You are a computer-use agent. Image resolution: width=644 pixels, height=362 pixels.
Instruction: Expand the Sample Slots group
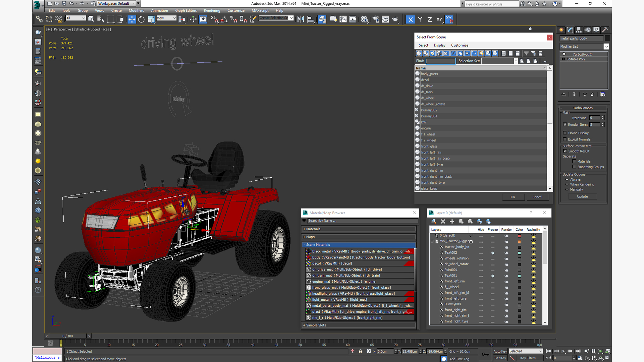click(x=304, y=325)
